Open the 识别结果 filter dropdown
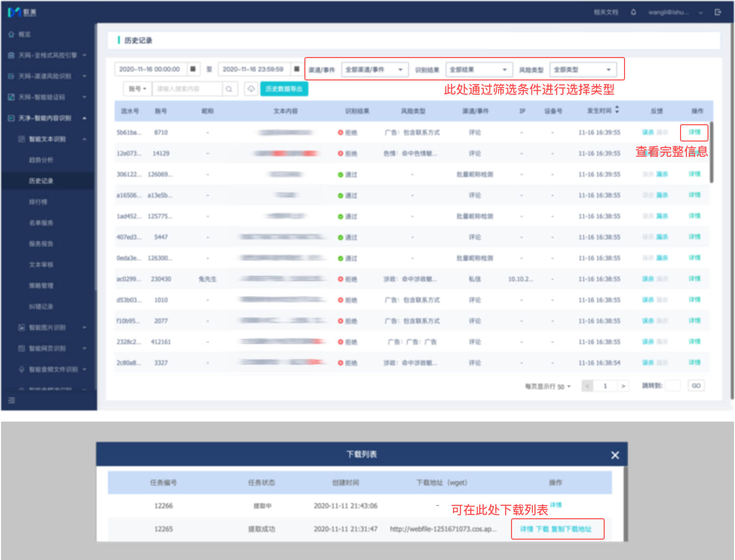This screenshot has height=560, width=735. click(x=478, y=70)
